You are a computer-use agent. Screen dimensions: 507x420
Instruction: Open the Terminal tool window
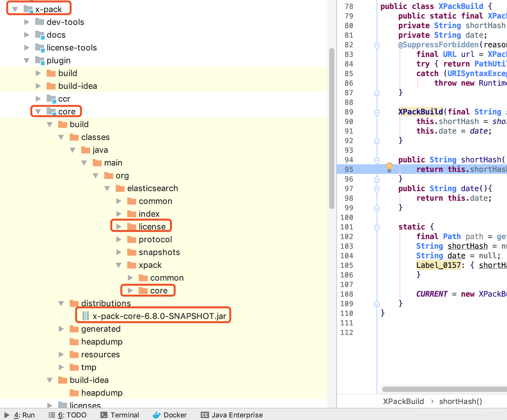tap(120, 415)
